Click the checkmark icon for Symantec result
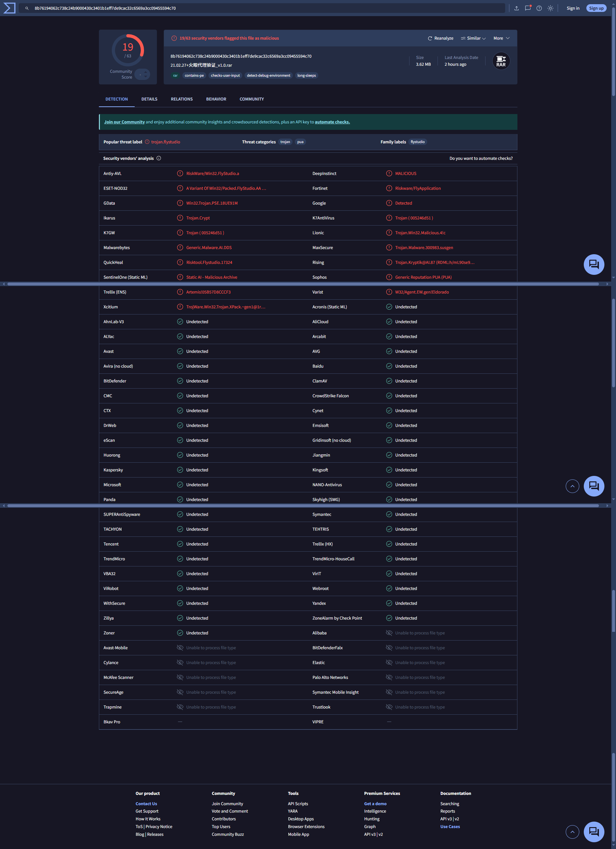 coord(389,514)
